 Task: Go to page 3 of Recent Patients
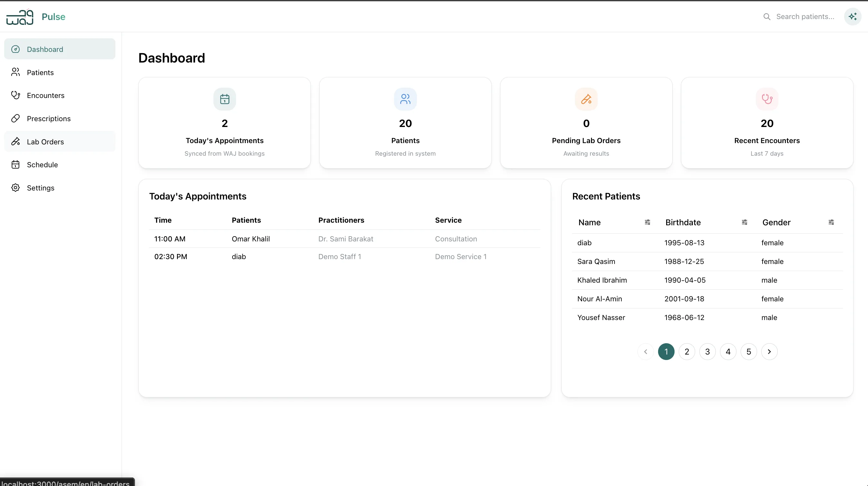coord(707,351)
